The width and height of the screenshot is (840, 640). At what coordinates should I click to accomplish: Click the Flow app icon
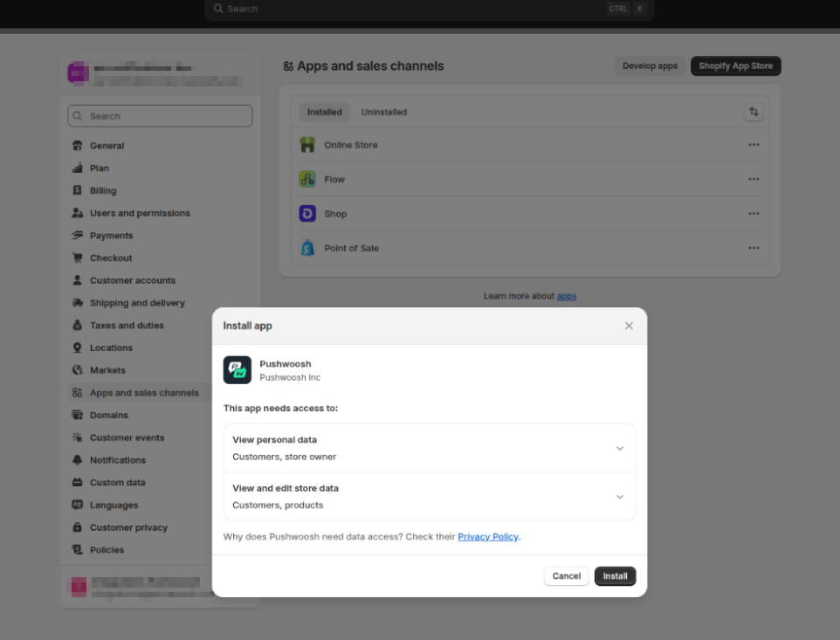point(307,179)
